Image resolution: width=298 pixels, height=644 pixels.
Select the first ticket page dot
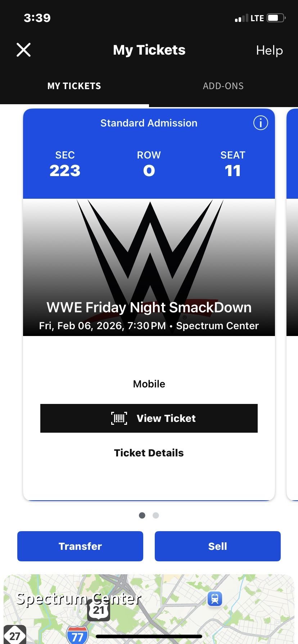[x=142, y=515]
